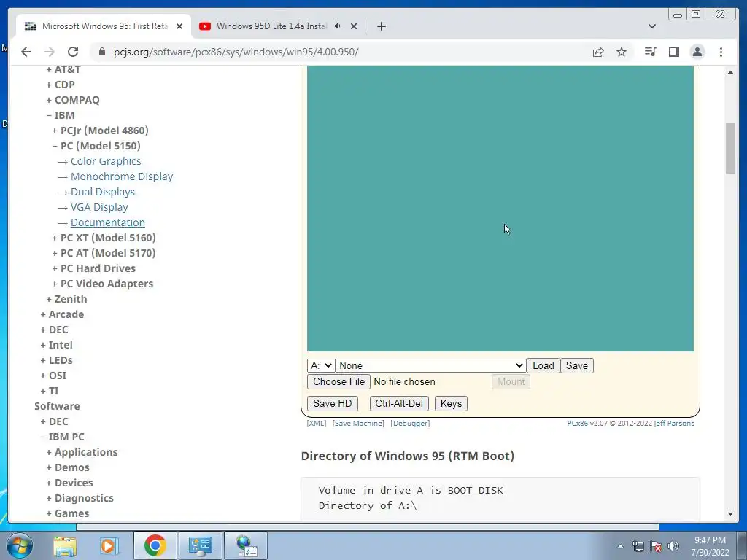Viewport: 747px width, 560px height.
Task: Bookmark this page with the star icon
Action: tap(622, 52)
